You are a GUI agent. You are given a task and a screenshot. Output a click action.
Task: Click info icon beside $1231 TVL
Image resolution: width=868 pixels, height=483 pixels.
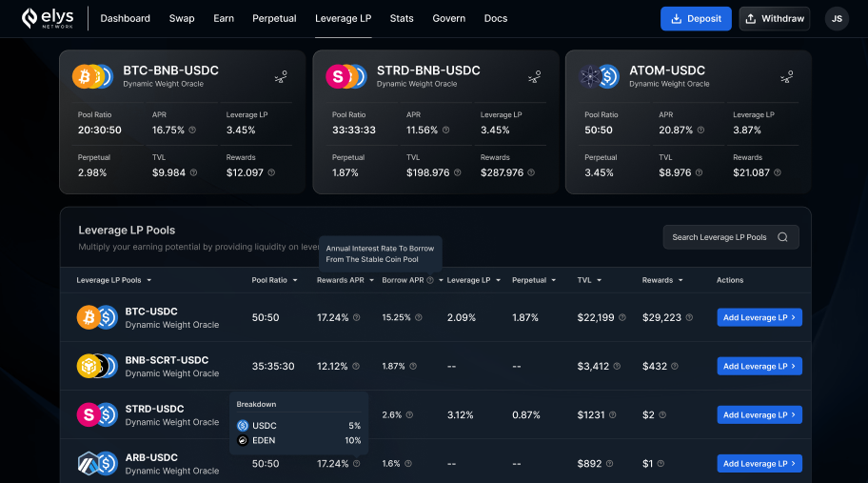[x=612, y=414]
